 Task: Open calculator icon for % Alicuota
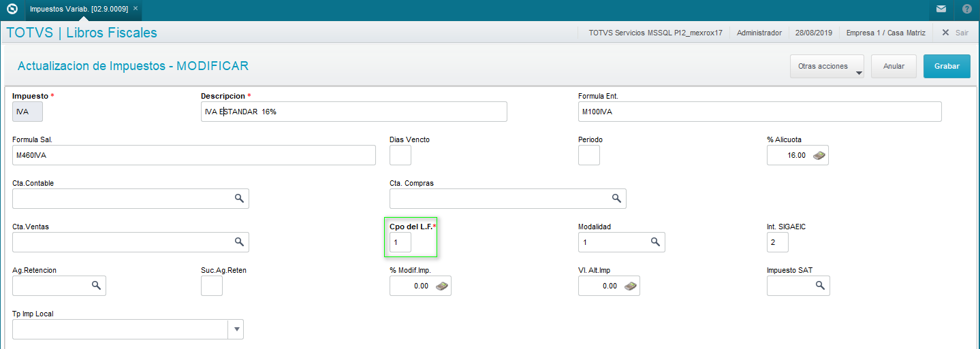819,155
